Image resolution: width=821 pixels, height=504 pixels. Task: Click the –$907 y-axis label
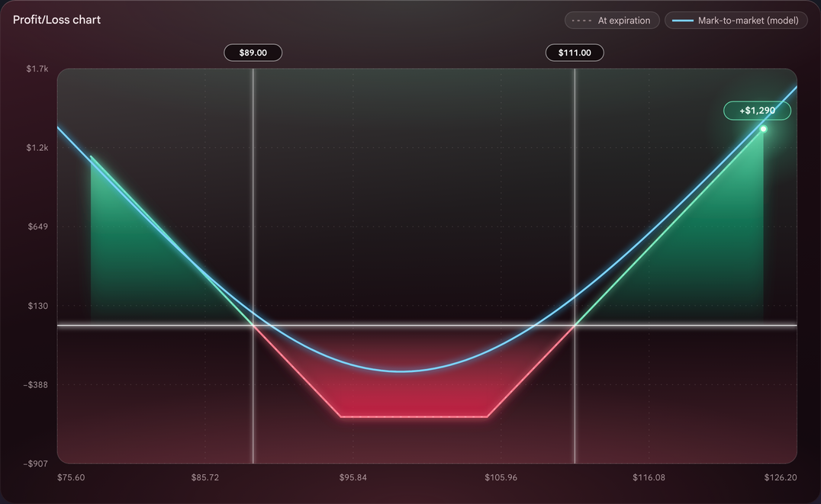36,464
